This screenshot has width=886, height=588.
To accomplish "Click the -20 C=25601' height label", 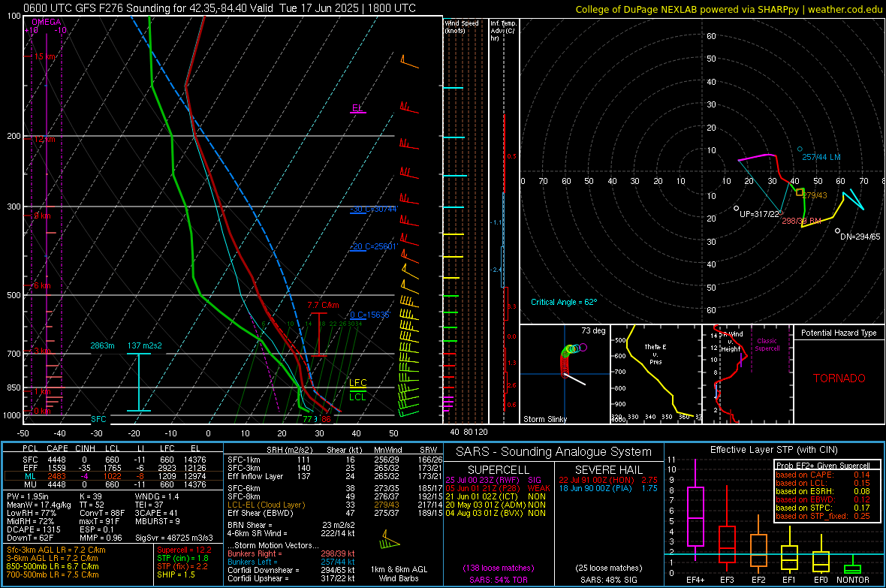I will [373, 246].
